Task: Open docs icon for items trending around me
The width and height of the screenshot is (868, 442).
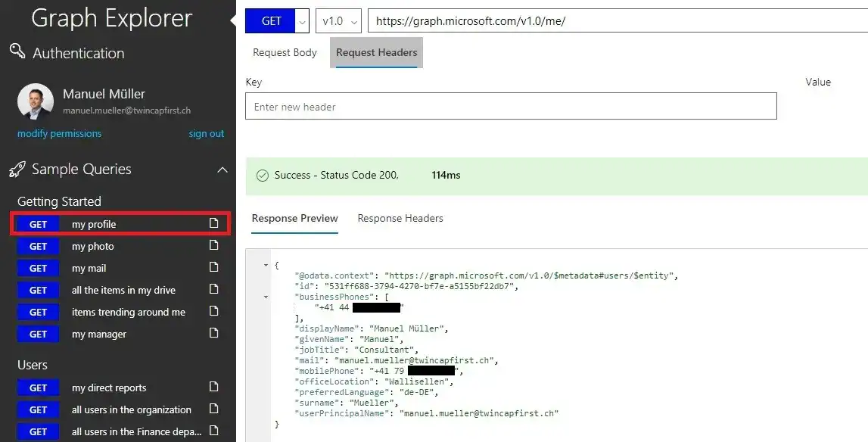Action: click(x=213, y=311)
